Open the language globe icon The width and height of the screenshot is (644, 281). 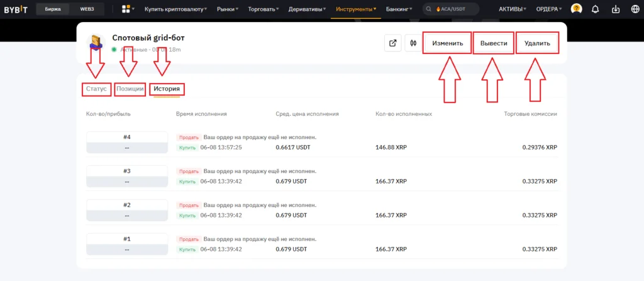click(x=634, y=9)
